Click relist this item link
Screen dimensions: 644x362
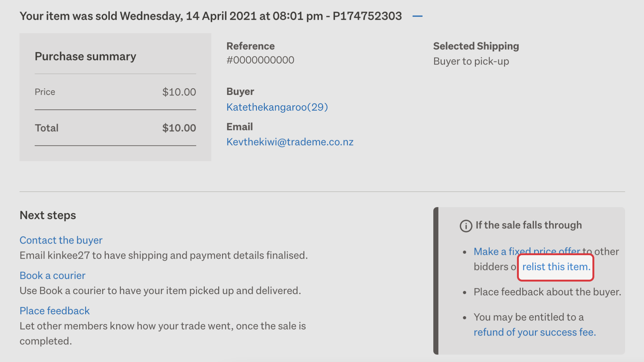point(556,267)
